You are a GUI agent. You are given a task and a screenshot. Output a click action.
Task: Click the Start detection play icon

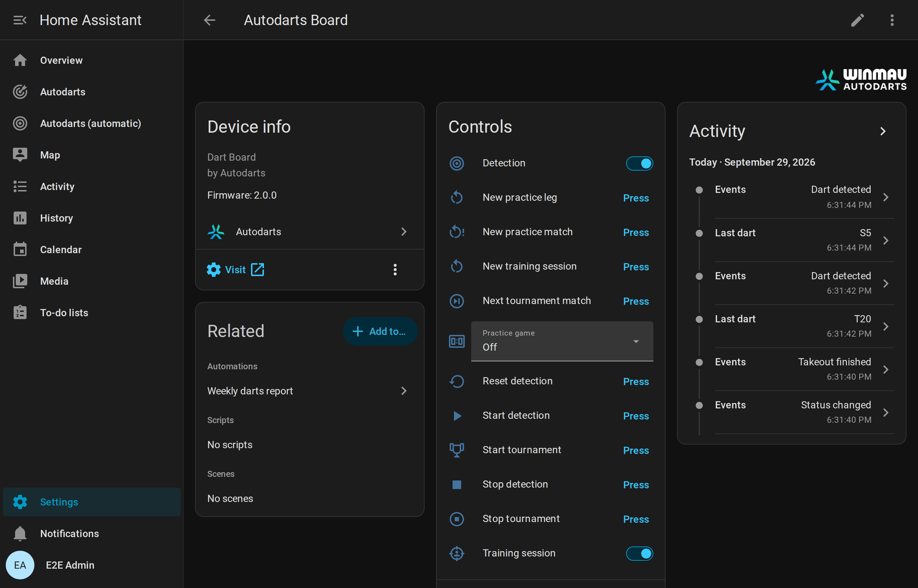[457, 416]
